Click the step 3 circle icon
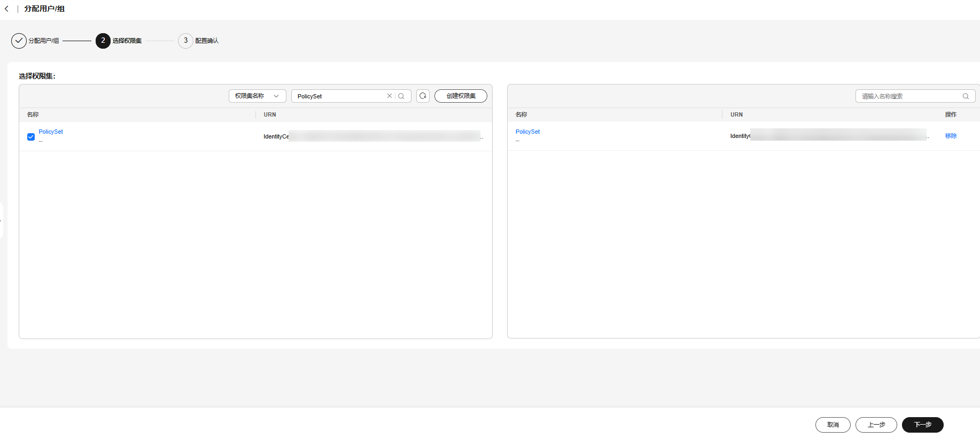 click(185, 41)
